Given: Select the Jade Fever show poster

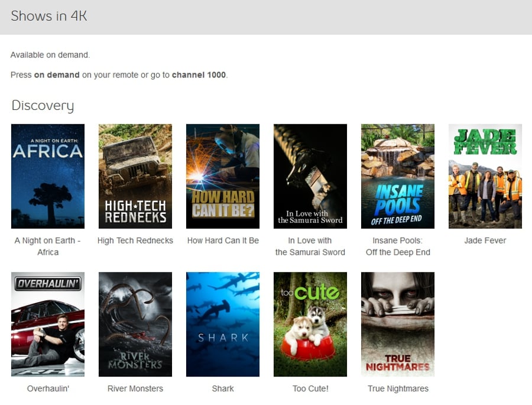Looking at the screenshot, I should click(485, 176).
